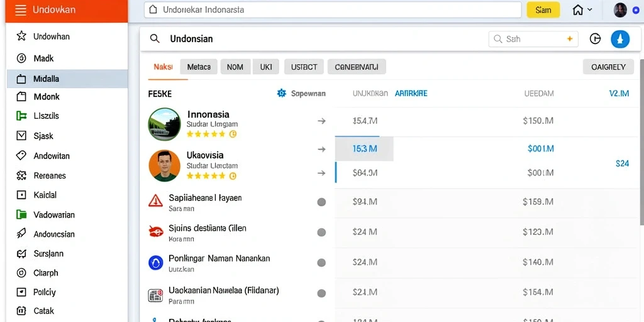This screenshot has width=644, height=322.
Task: Open the hamburger menu in orange header
Action: pyautogui.click(x=21, y=10)
